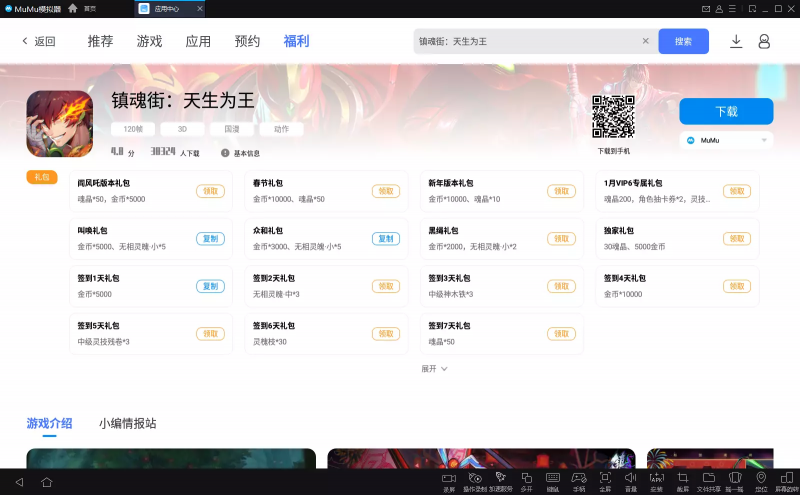Open the hamburger menu in the title bar
The width and height of the screenshot is (800, 495).
(x=732, y=9)
